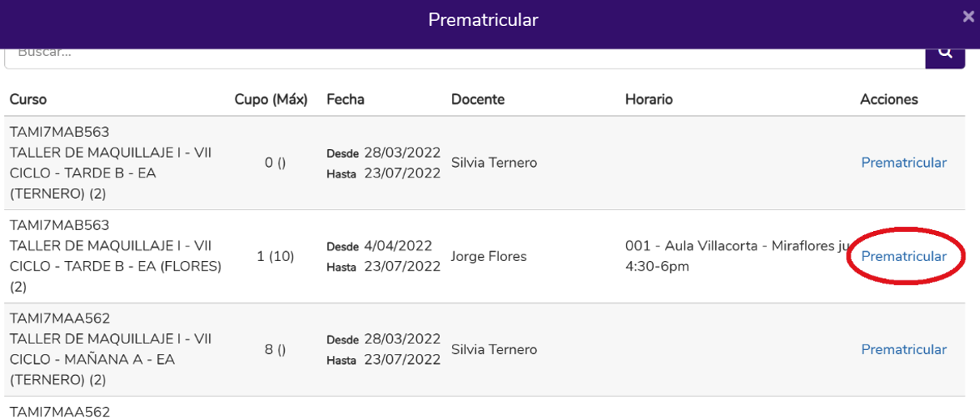Close the Prematricular dialog with X
The image size is (980, 419).
coord(968,16)
